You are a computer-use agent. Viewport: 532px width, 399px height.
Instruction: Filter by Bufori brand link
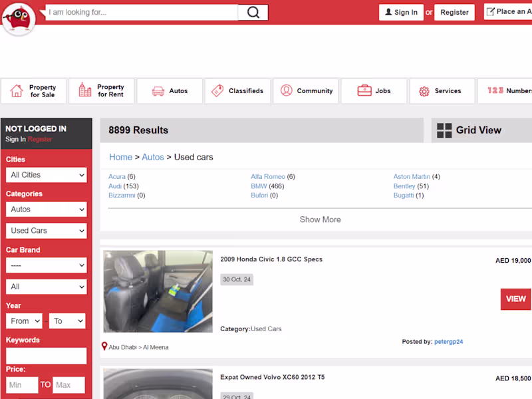[x=259, y=195]
